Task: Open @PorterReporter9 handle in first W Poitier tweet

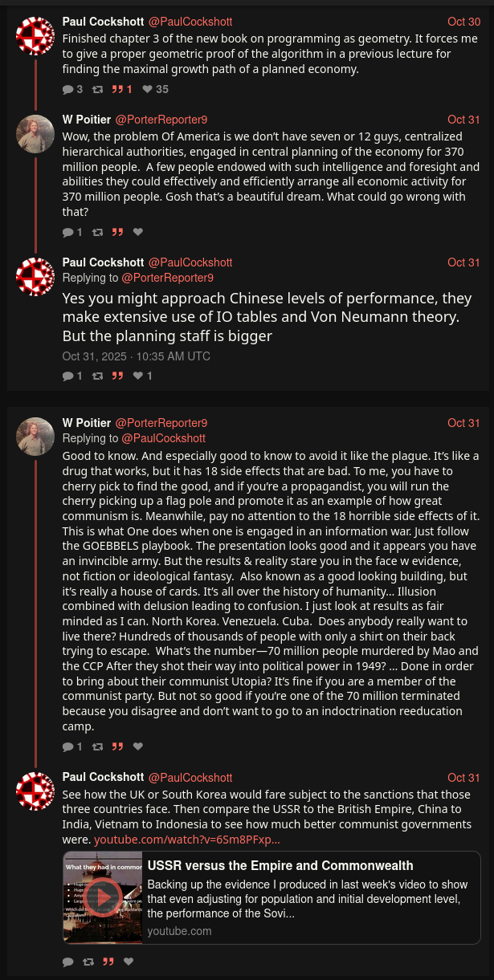Action: pyautogui.click(x=161, y=120)
